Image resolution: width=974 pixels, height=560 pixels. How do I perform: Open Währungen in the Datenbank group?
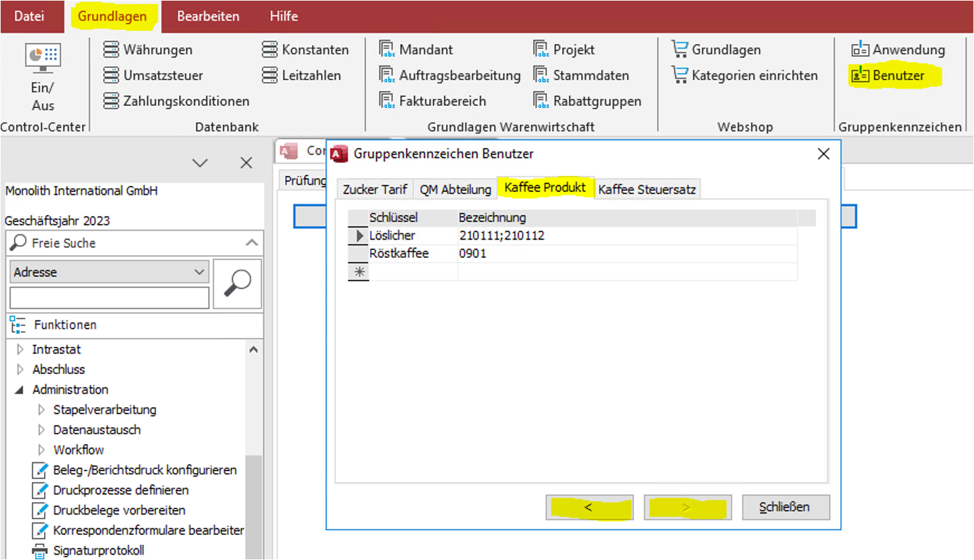(148, 50)
